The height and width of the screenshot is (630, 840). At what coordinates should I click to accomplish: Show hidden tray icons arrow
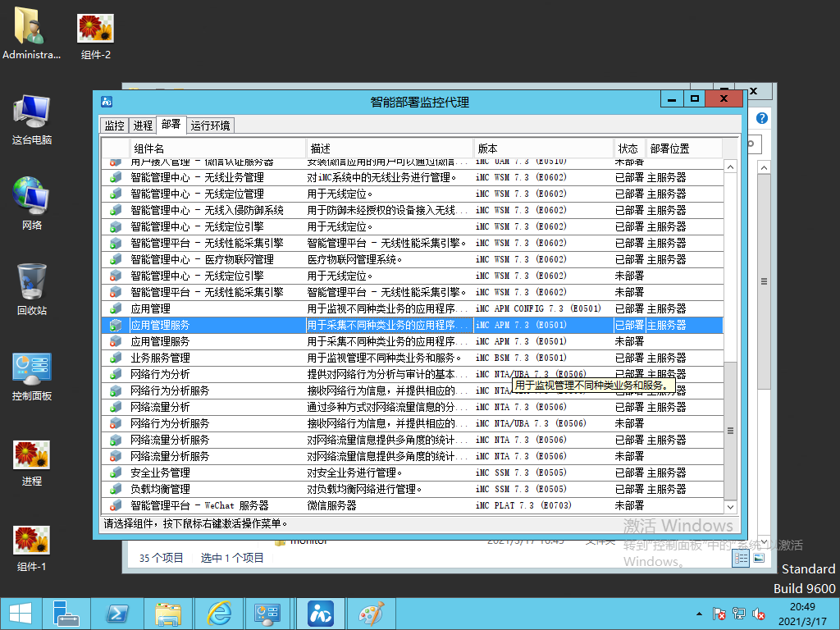click(699, 614)
